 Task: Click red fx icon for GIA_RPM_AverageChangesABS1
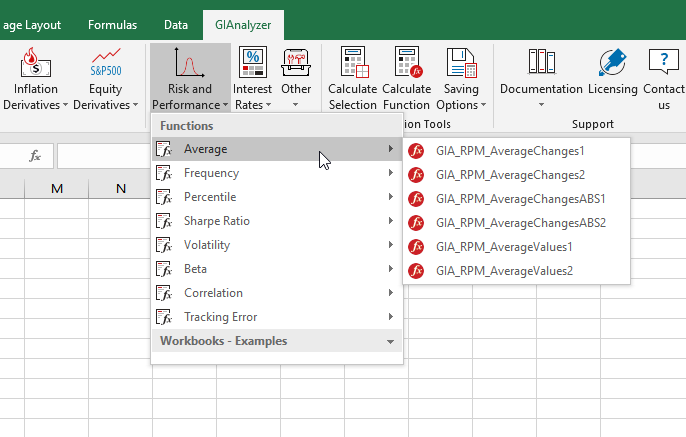416,199
